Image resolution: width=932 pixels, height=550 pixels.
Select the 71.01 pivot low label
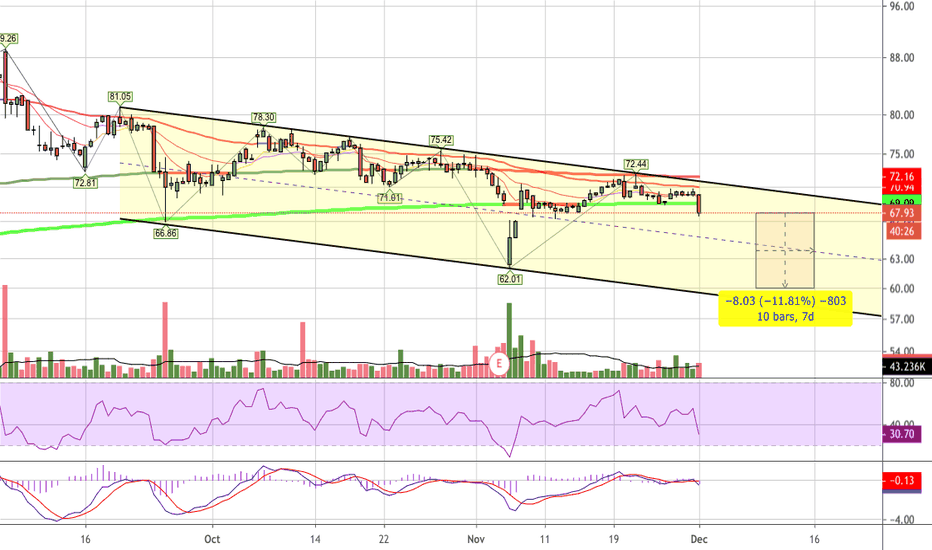coord(389,197)
